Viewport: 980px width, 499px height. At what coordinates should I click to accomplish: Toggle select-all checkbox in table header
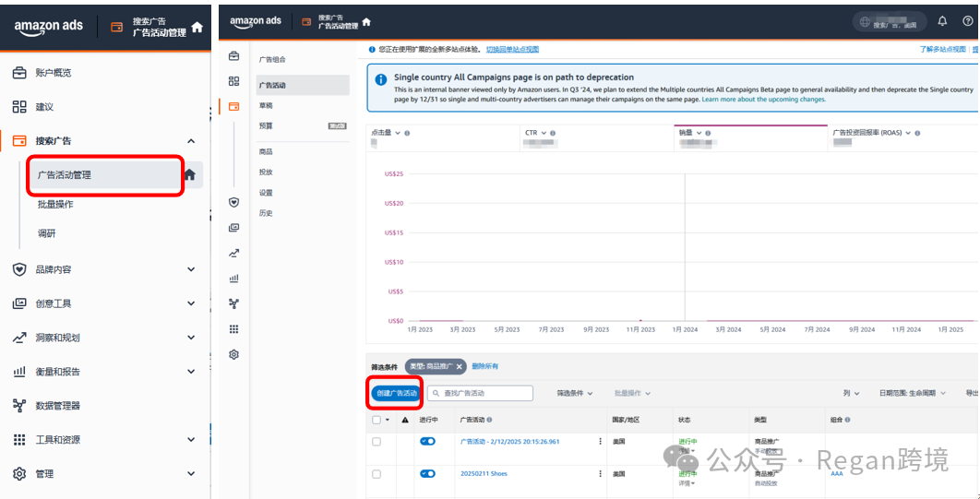376,420
